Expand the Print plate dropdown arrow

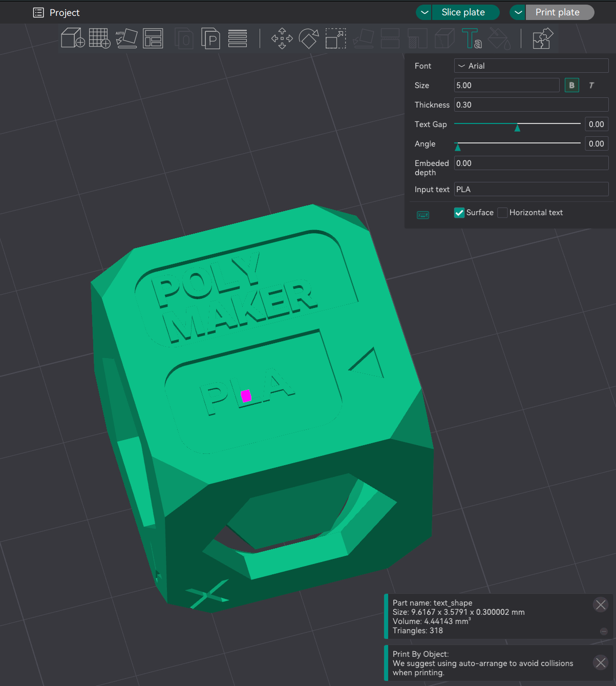pyautogui.click(x=517, y=12)
